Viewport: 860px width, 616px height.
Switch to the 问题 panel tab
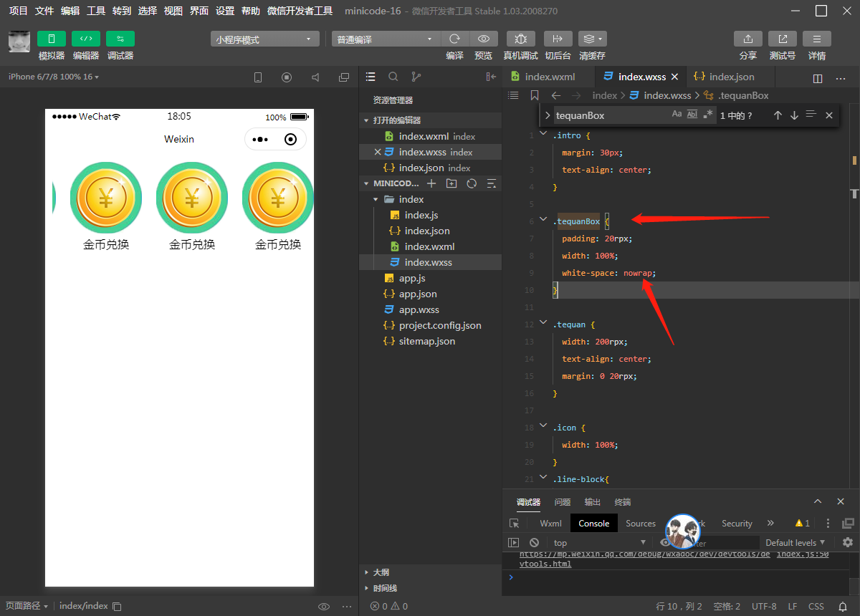click(x=563, y=502)
